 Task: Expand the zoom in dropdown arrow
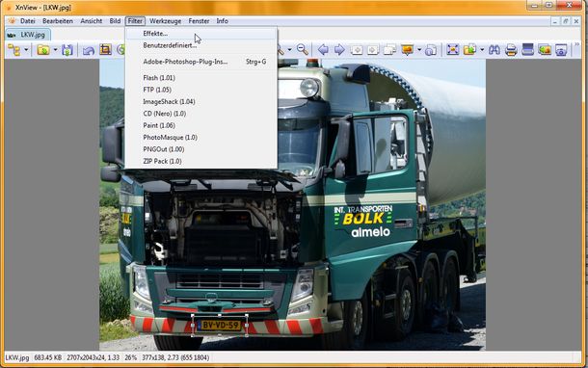pyautogui.click(x=289, y=49)
